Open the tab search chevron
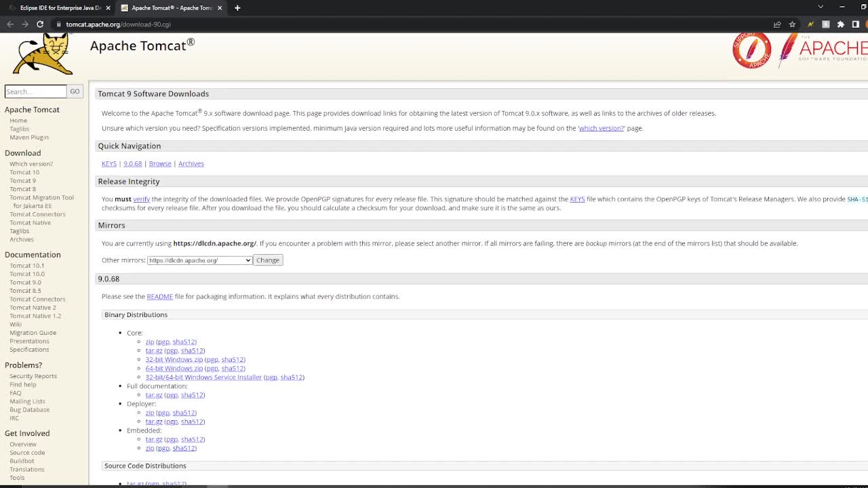Viewport: 868px width, 488px height. (x=821, y=7)
